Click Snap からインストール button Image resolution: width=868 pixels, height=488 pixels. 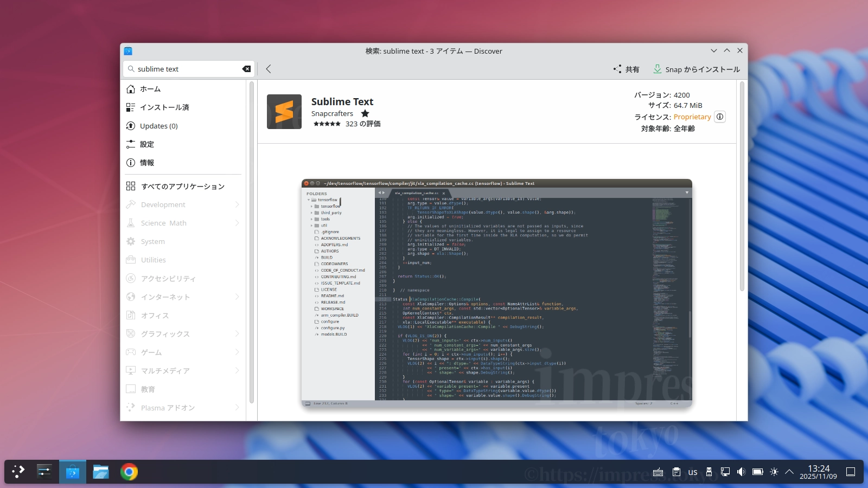click(696, 69)
